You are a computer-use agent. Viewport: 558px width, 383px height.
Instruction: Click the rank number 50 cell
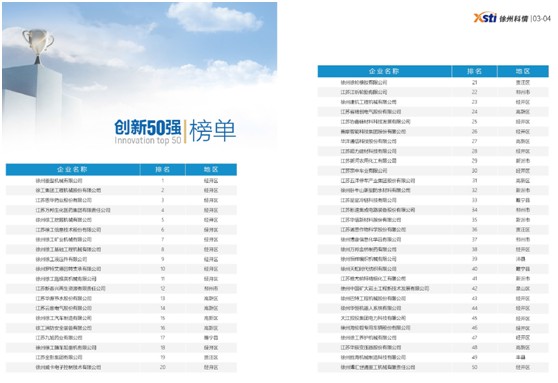point(474,367)
